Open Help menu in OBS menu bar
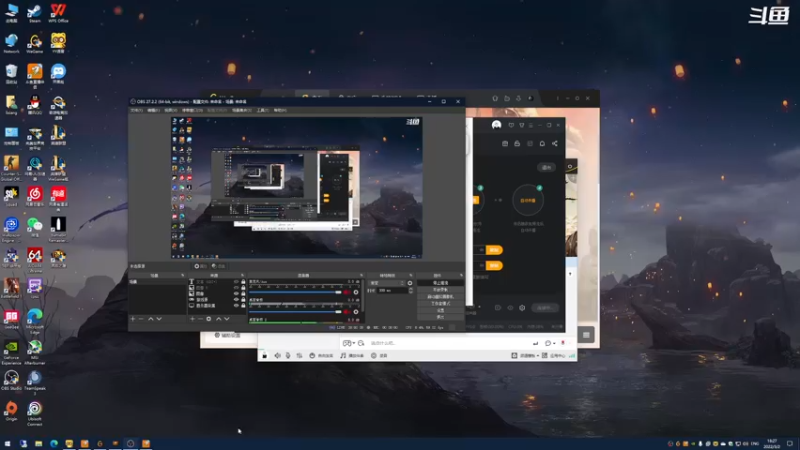Screen dimensions: 800x450 tap(280, 110)
